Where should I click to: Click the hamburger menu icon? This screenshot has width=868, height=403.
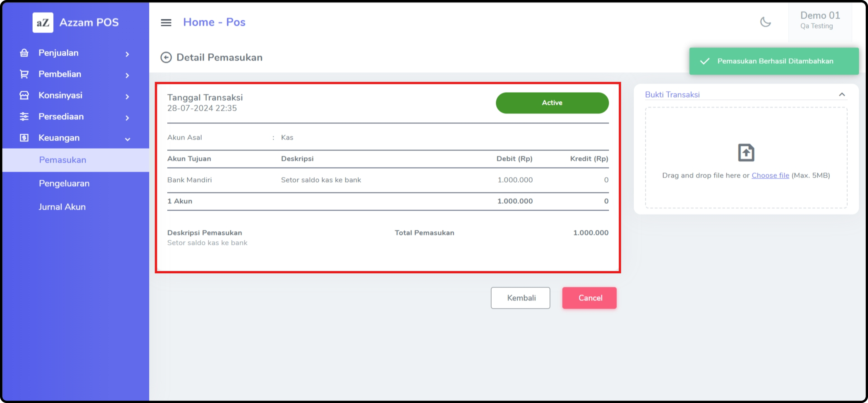coord(166,23)
